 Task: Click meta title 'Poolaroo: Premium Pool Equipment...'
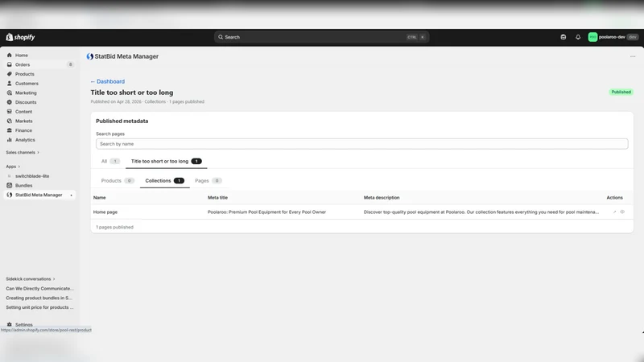[x=266, y=212]
